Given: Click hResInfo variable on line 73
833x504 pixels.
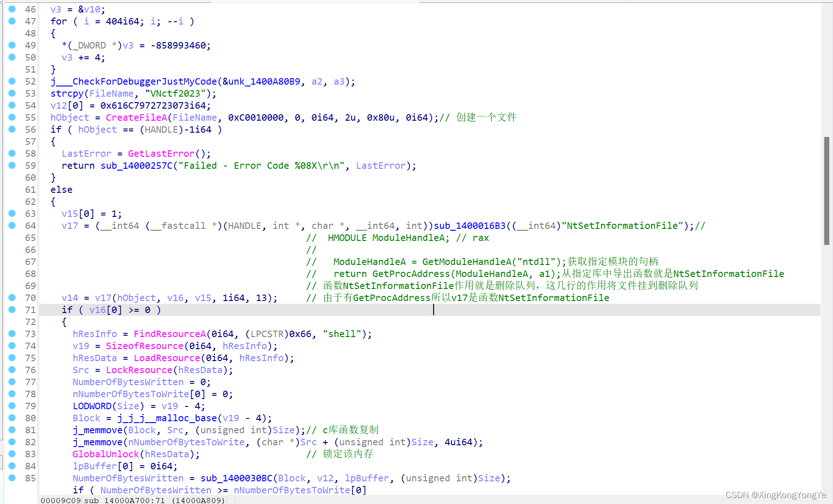Looking at the screenshot, I should point(95,334).
